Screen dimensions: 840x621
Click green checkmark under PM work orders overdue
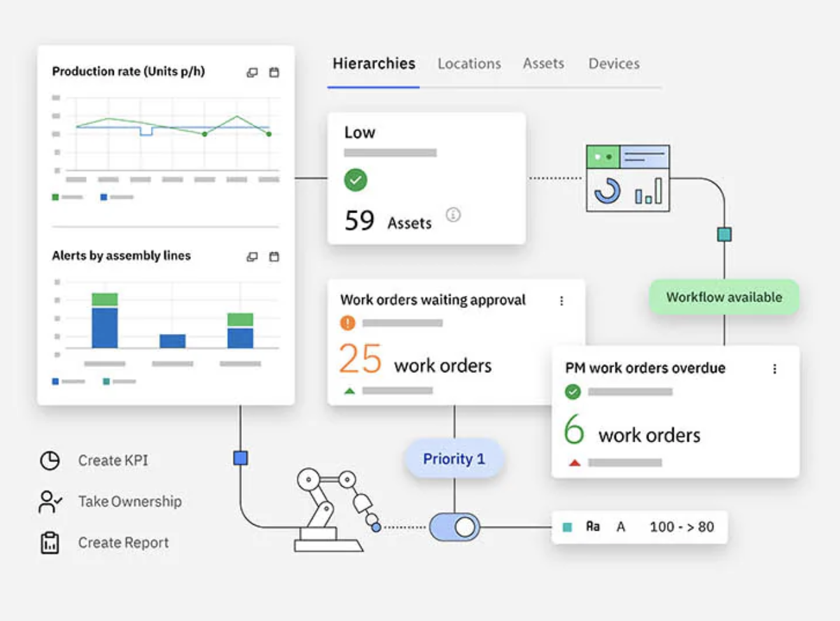(573, 392)
